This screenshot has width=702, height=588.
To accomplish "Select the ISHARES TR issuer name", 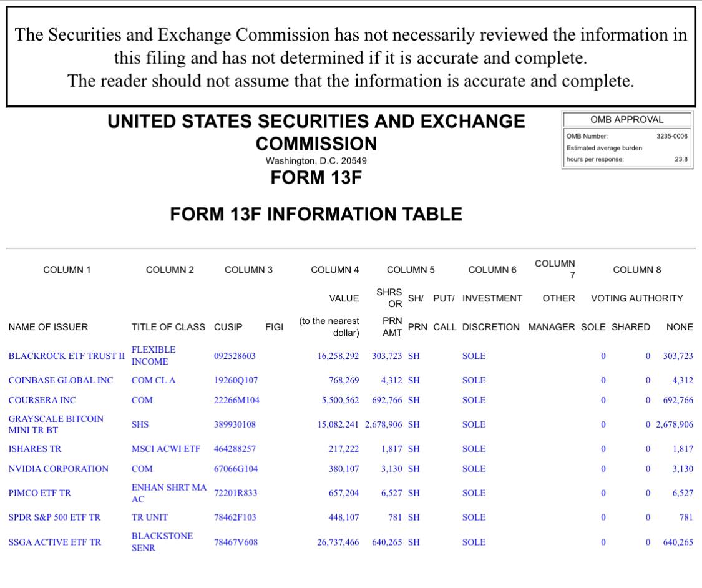I will [35, 449].
